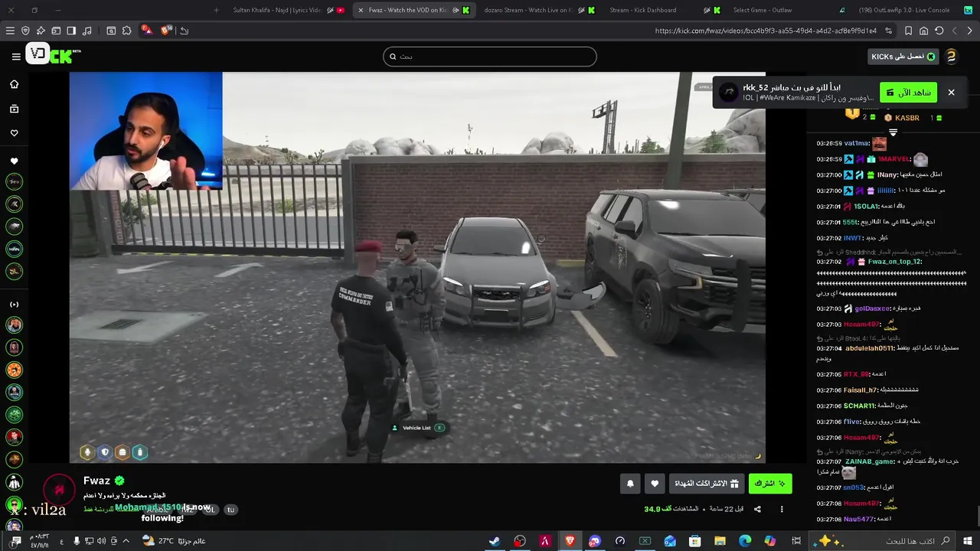The height and width of the screenshot is (551, 980).
Task: Open the playlist music note icon
Action: (x=87, y=31)
